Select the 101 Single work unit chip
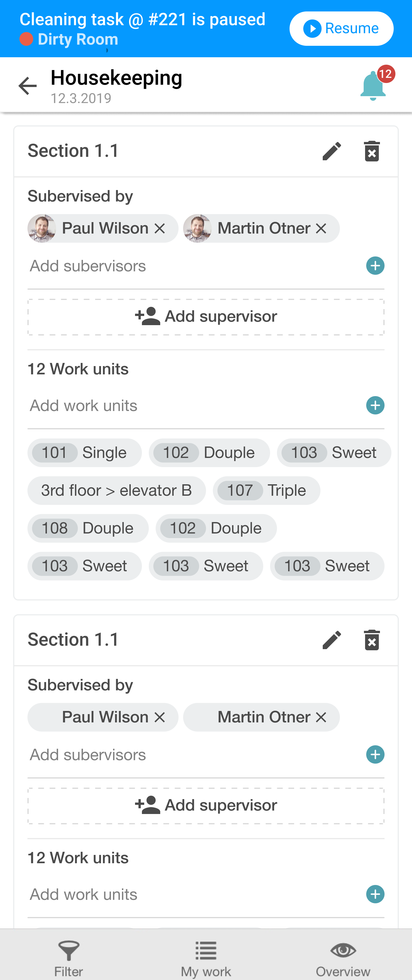The image size is (412, 980). (84, 453)
